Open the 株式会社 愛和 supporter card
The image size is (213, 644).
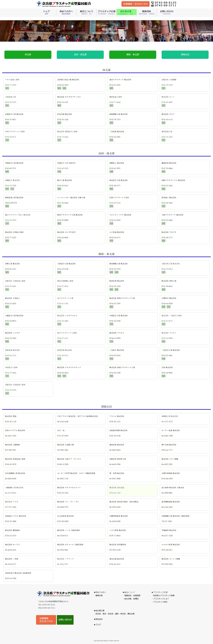pyautogui.click(x=28, y=419)
